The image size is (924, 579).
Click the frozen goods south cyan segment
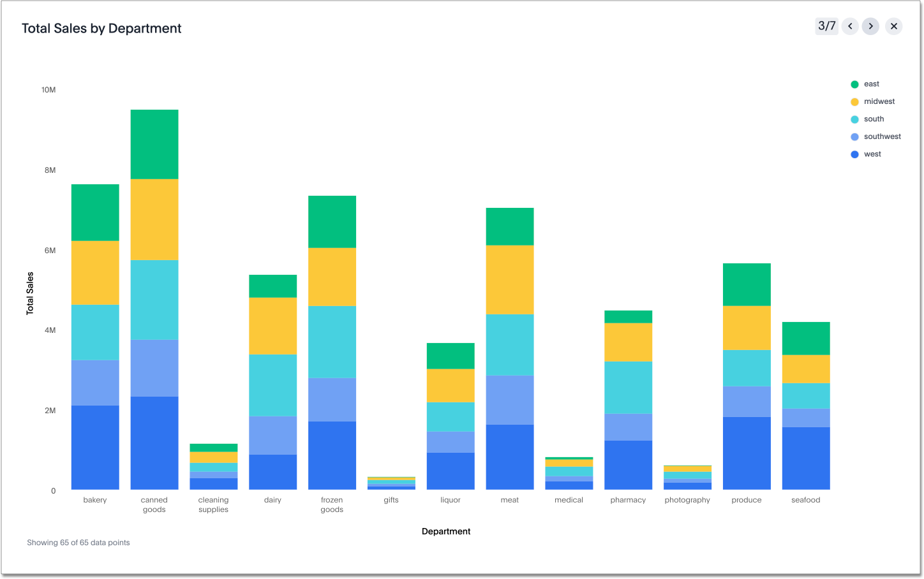point(332,342)
